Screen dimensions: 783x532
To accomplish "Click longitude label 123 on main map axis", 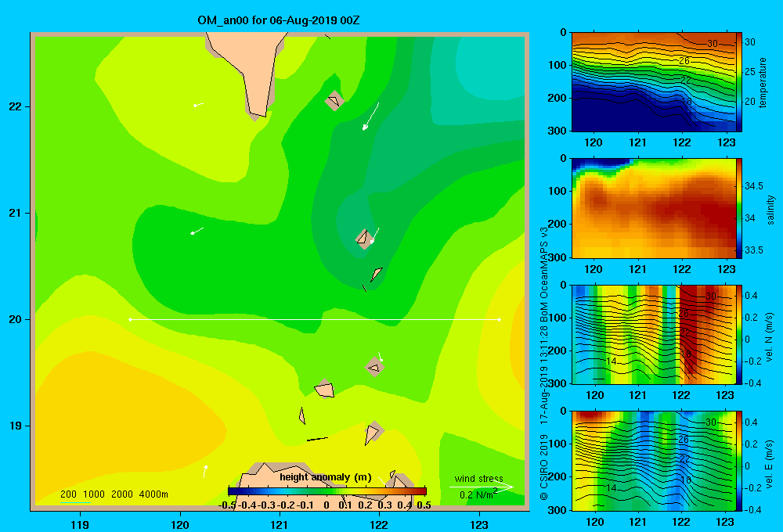I will (x=479, y=524).
